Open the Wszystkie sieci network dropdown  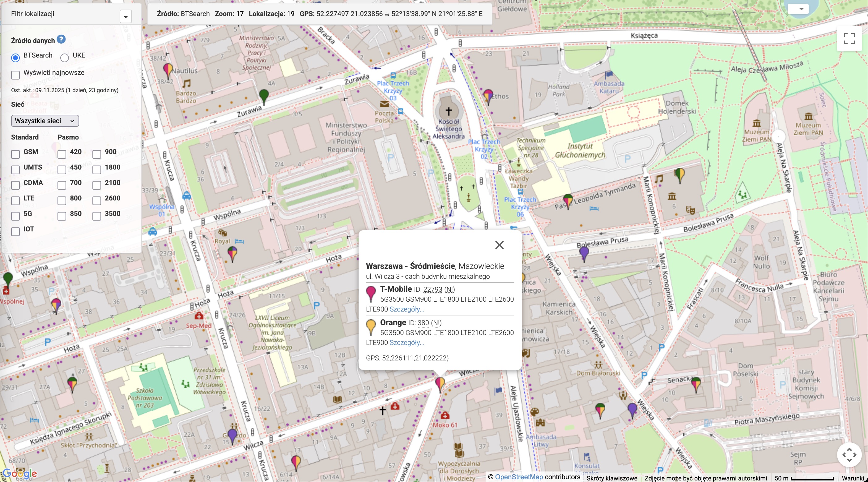point(45,121)
